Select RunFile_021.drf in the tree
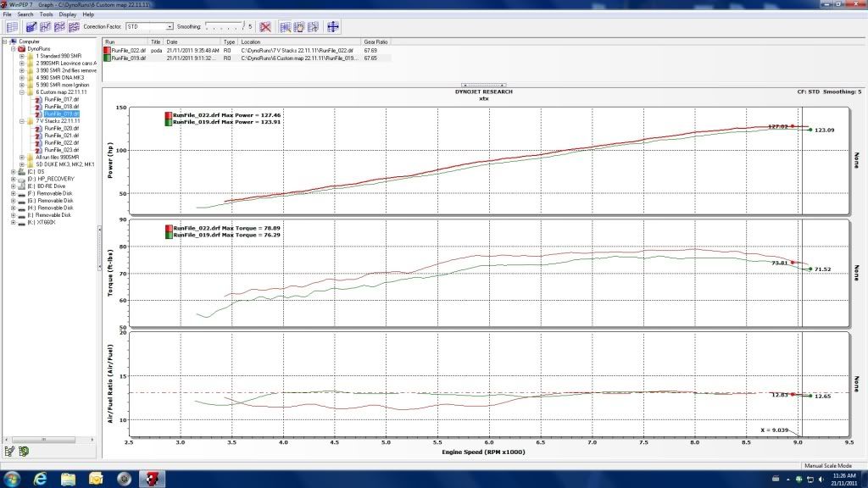The image size is (868, 488). click(61, 136)
